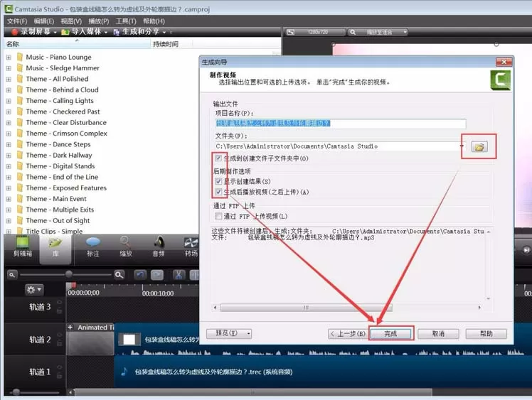The width and height of the screenshot is (532, 400).
Task: Open the 导入媒体 dropdown arrow
Action: pyautogui.click(x=106, y=33)
